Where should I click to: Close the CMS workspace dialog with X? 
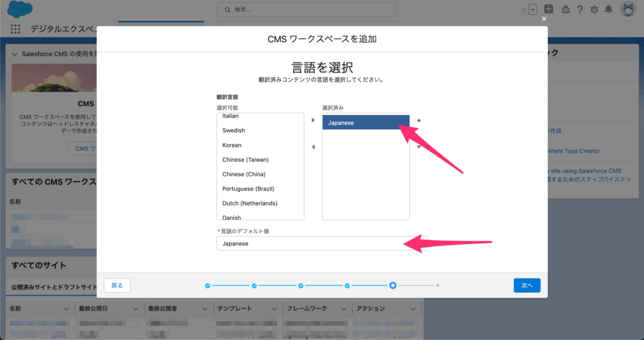coord(544,19)
